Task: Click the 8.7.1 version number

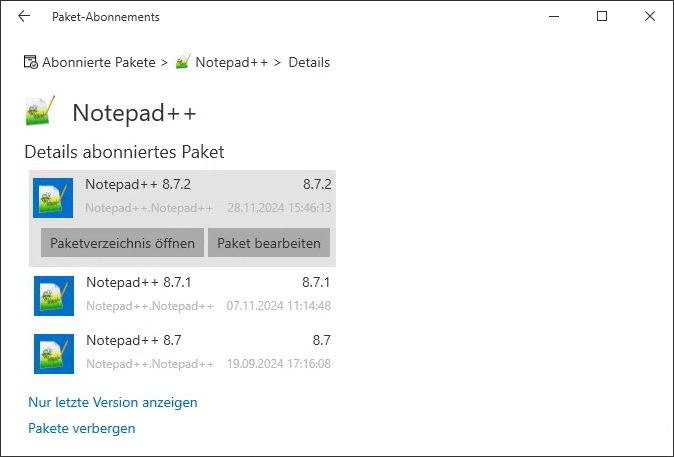Action: pyautogui.click(x=315, y=283)
